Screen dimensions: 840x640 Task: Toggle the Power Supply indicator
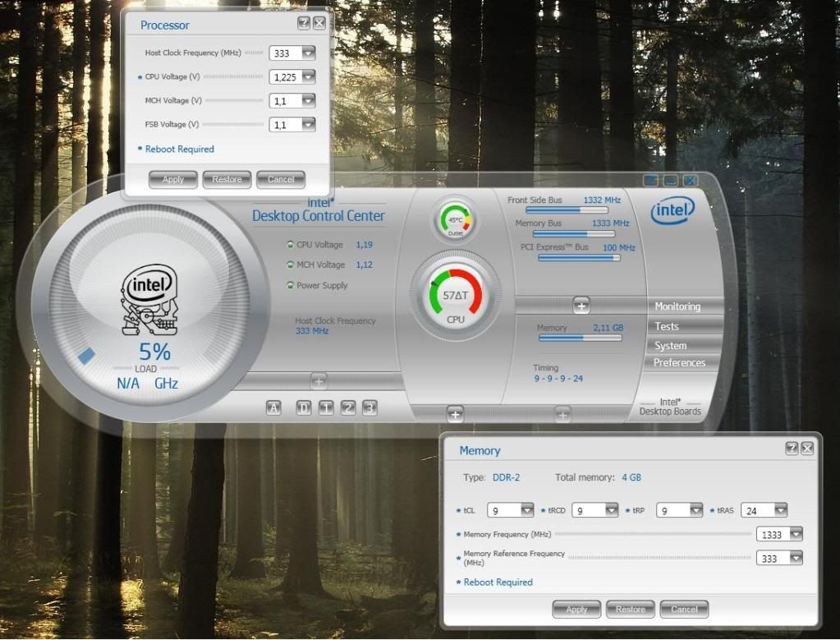pyautogui.click(x=290, y=286)
